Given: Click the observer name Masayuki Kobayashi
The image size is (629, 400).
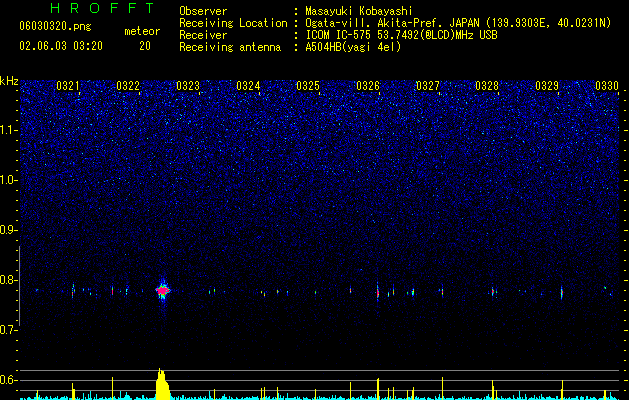Looking at the screenshot, I should pos(359,11).
